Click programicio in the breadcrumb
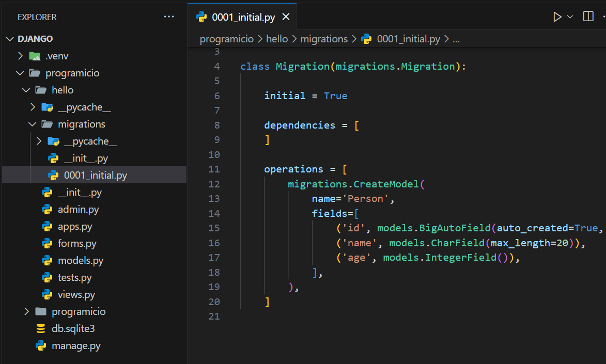Viewport: 606px width, 364px height. [x=226, y=39]
